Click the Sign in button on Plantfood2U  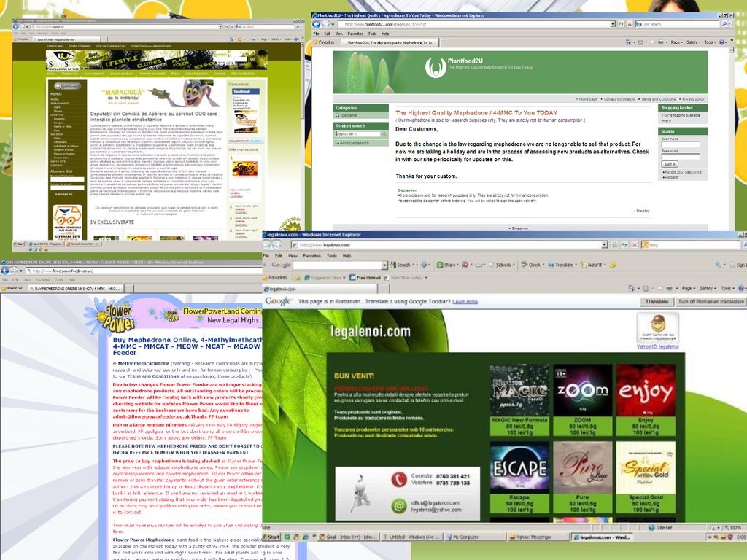tap(670, 164)
